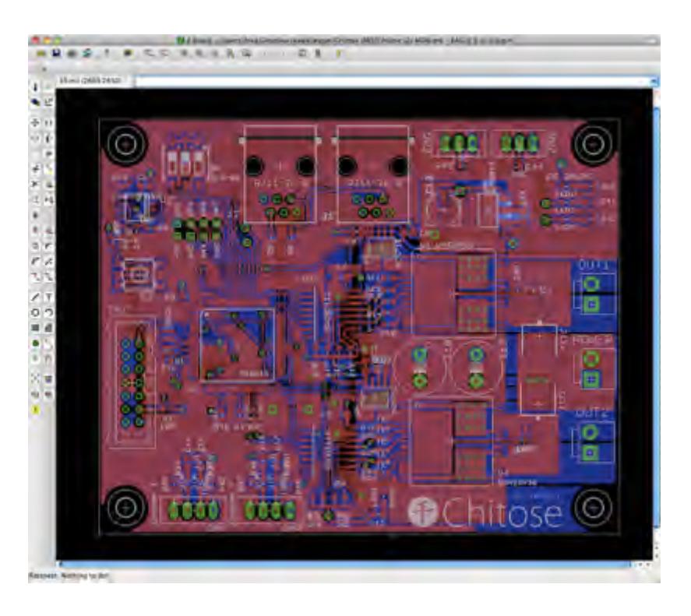Select the Display layers tool
Screen dimensions: 691x616
pos(35,102)
